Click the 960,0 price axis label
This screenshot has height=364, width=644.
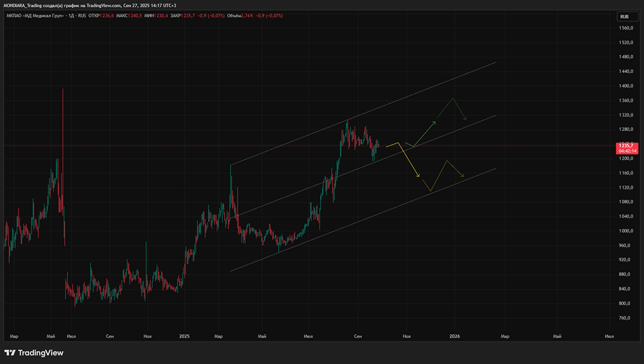[625, 245]
